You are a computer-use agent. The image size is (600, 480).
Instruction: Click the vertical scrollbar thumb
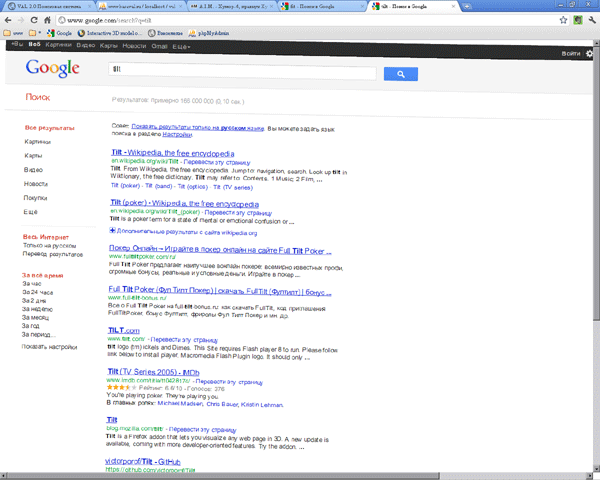click(597, 184)
